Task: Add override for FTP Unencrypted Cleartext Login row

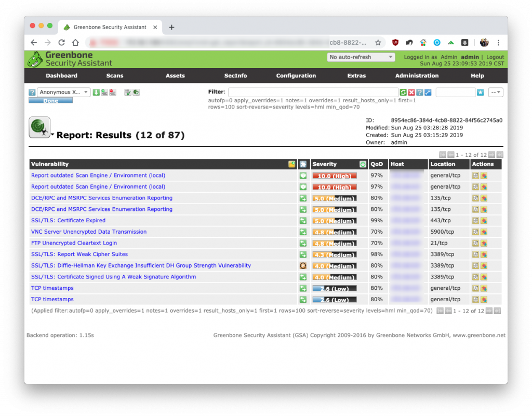Action: tap(484, 243)
